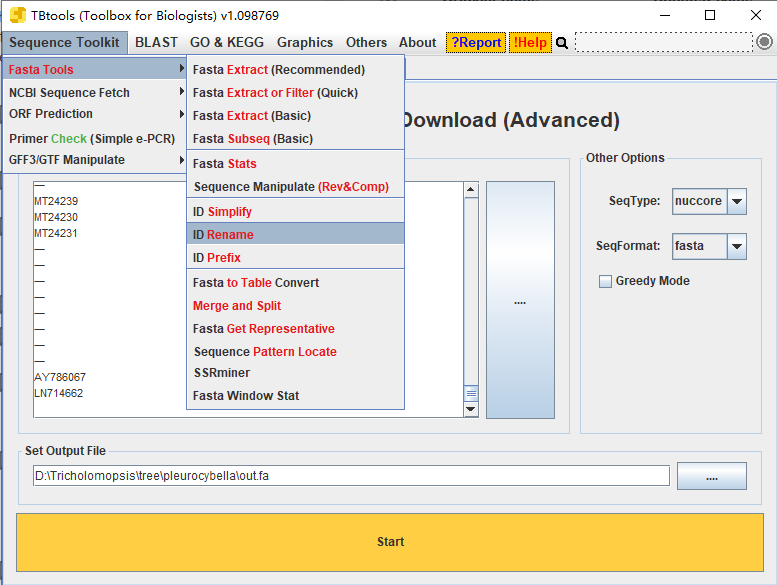Click the MT24239 entry in list
777x585 pixels.
click(x=56, y=202)
